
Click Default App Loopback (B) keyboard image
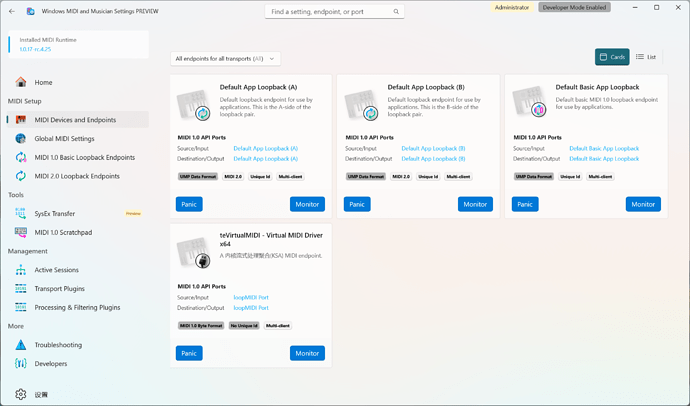click(361, 105)
